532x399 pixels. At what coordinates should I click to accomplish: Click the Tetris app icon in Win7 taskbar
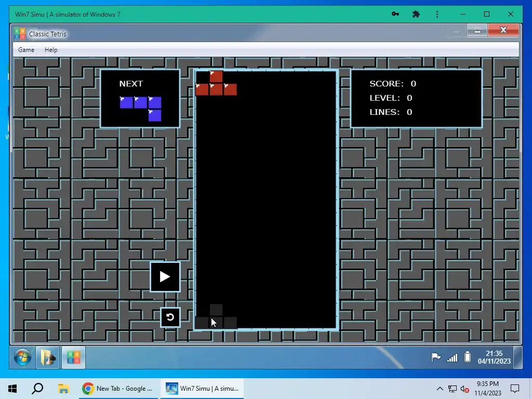pos(73,357)
